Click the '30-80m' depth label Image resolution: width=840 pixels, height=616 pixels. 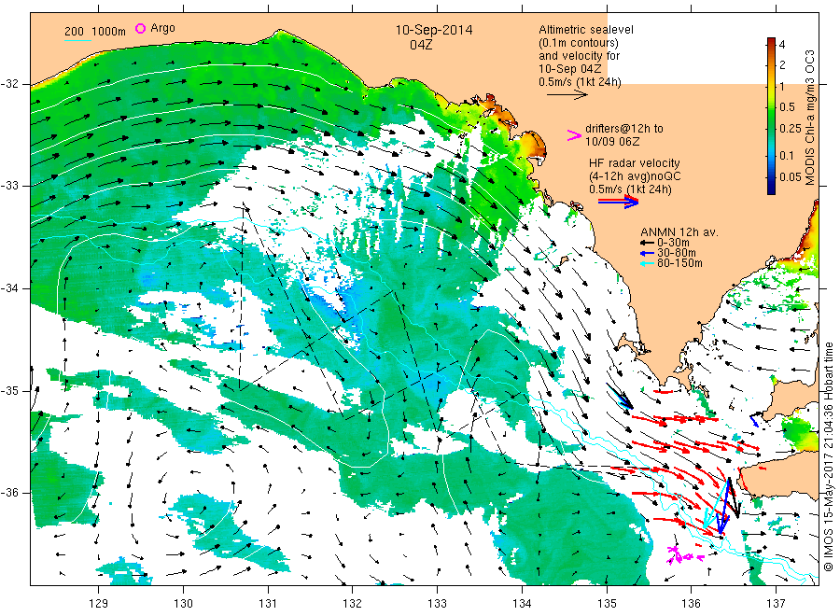(x=677, y=253)
